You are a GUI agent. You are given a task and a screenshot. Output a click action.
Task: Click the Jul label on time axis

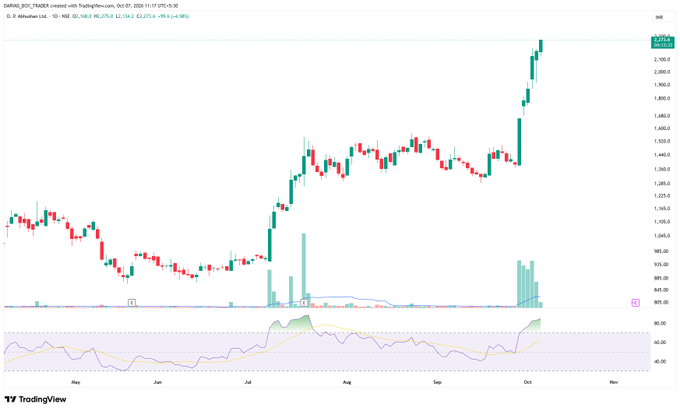[x=248, y=382]
